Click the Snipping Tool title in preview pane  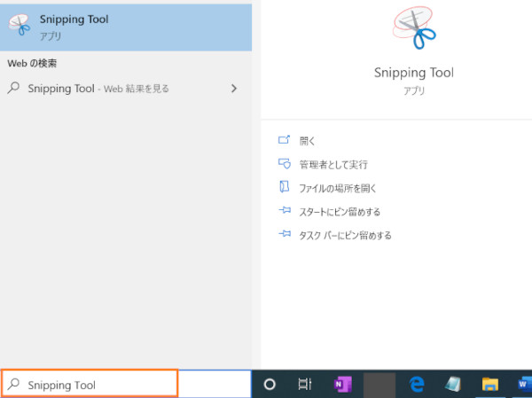tap(414, 73)
